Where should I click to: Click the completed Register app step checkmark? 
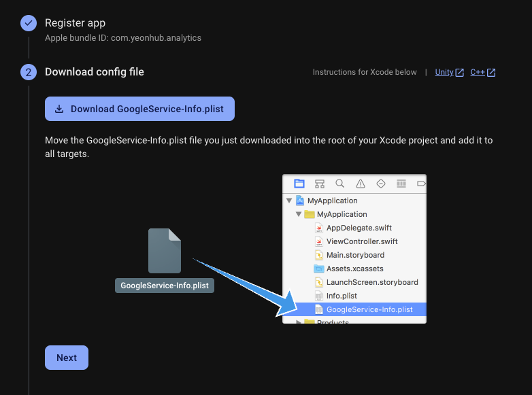[29, 23]
